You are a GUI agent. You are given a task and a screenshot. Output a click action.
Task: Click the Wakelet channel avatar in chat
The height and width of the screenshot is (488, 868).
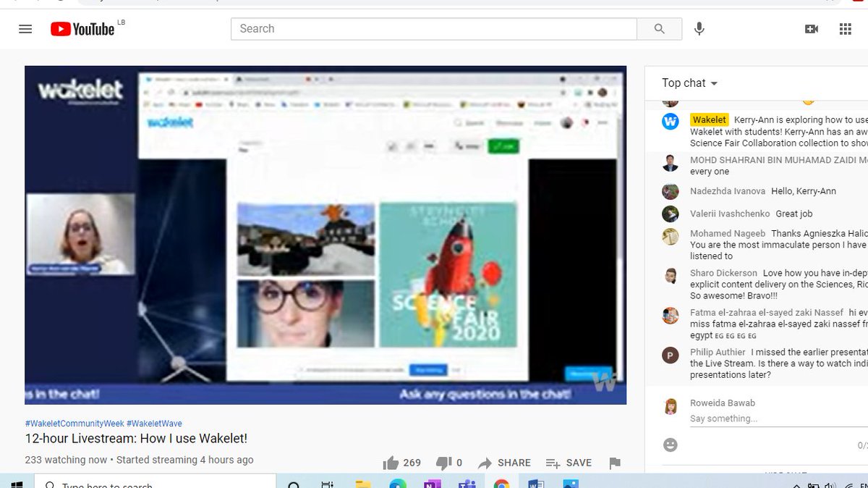pos(671,121)
